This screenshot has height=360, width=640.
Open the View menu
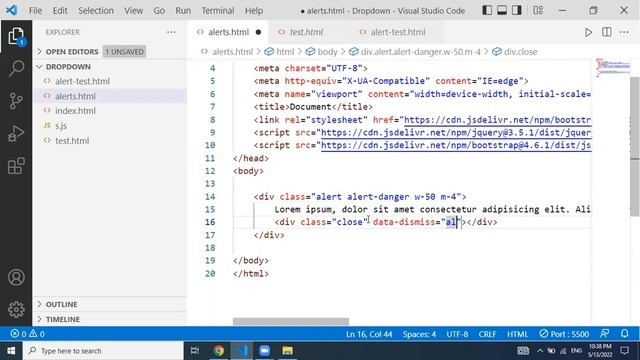tap(133, 11)
